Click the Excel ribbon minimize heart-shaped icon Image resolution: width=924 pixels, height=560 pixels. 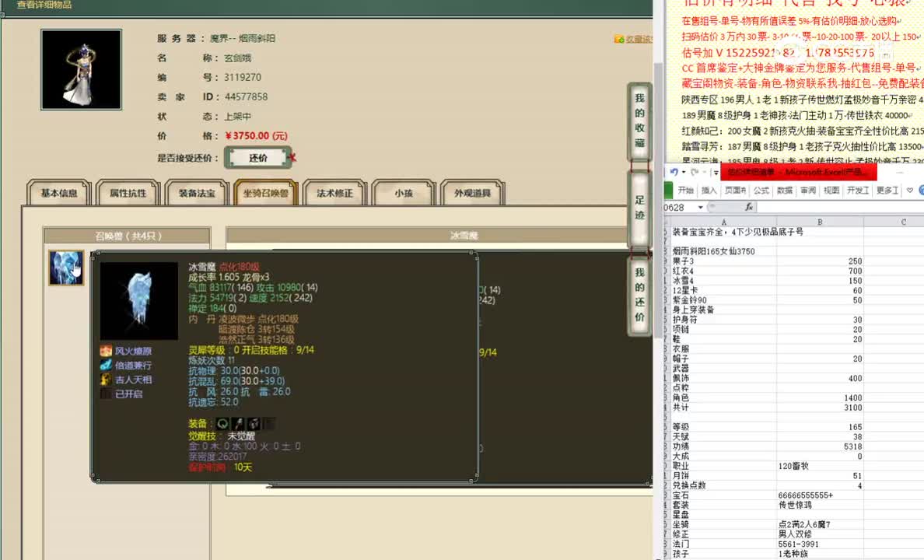pos(910,191)
